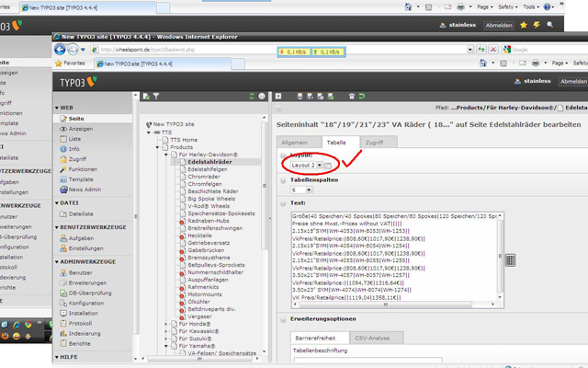Click the small icon right of Layout dropdown
This screenshot has width=588, height=368.
pos(328,166)
